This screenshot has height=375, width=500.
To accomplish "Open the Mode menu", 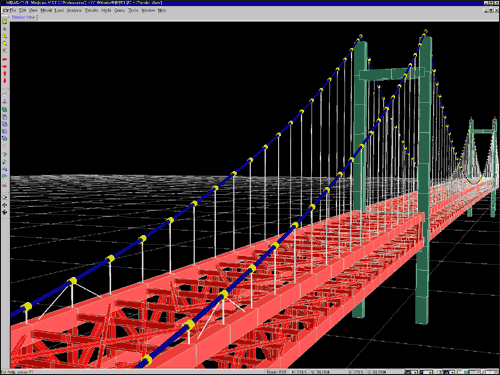I will 106,10.
